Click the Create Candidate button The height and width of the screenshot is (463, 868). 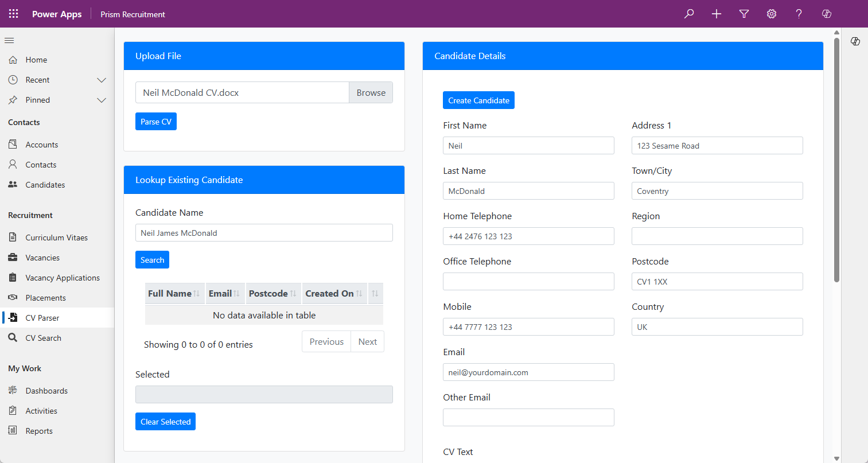pyautogui.click(x=478, y=100)
